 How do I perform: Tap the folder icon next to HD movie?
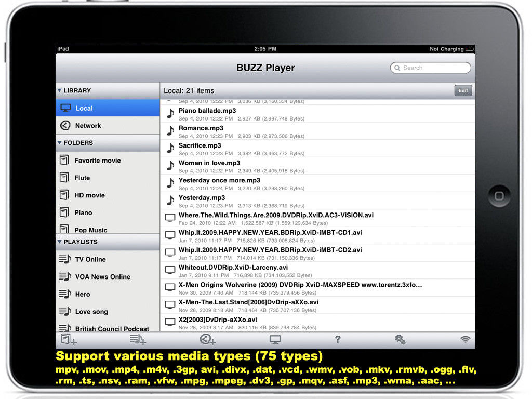click(x=64, y=194)
